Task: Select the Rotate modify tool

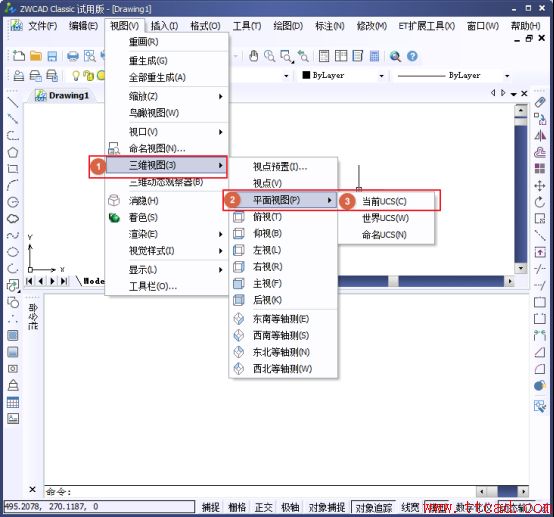Action: pyautogui.click(x=540, y=202)
